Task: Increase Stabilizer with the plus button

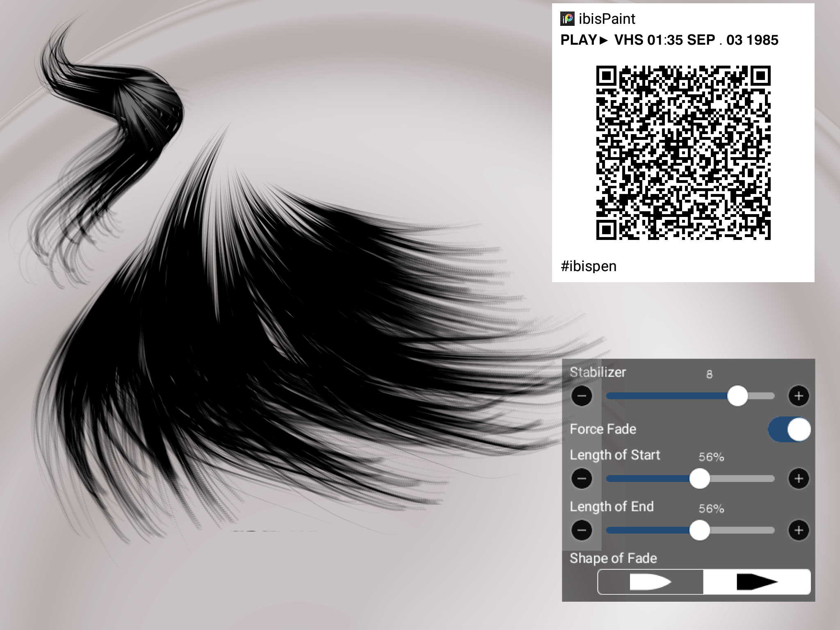Action: 799,396
